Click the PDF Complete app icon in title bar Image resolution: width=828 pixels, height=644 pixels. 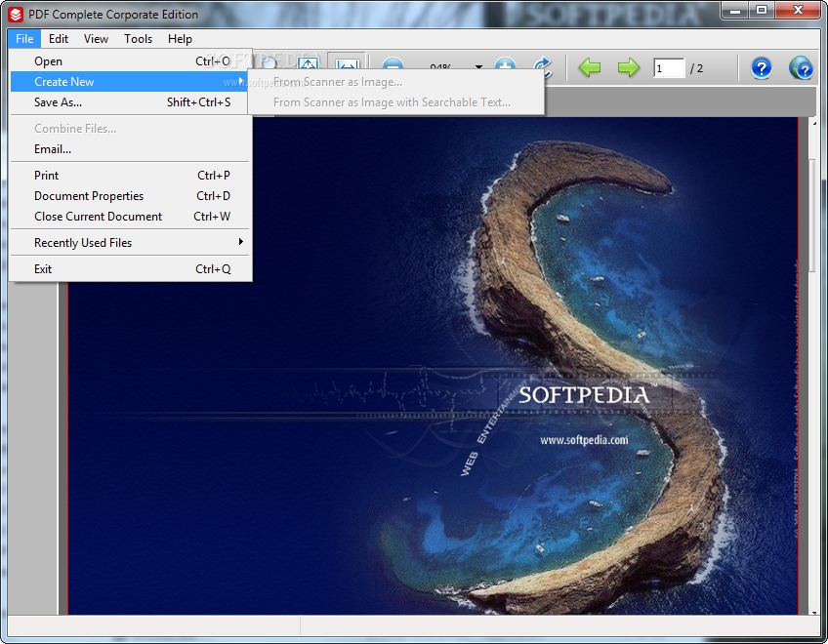pyautogui.click(x=16, y=15)
